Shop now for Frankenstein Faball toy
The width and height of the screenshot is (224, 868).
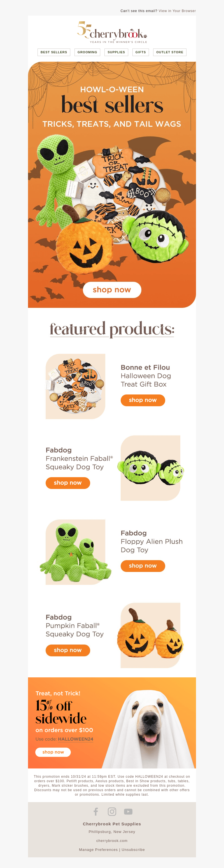[x=68, y=483]
